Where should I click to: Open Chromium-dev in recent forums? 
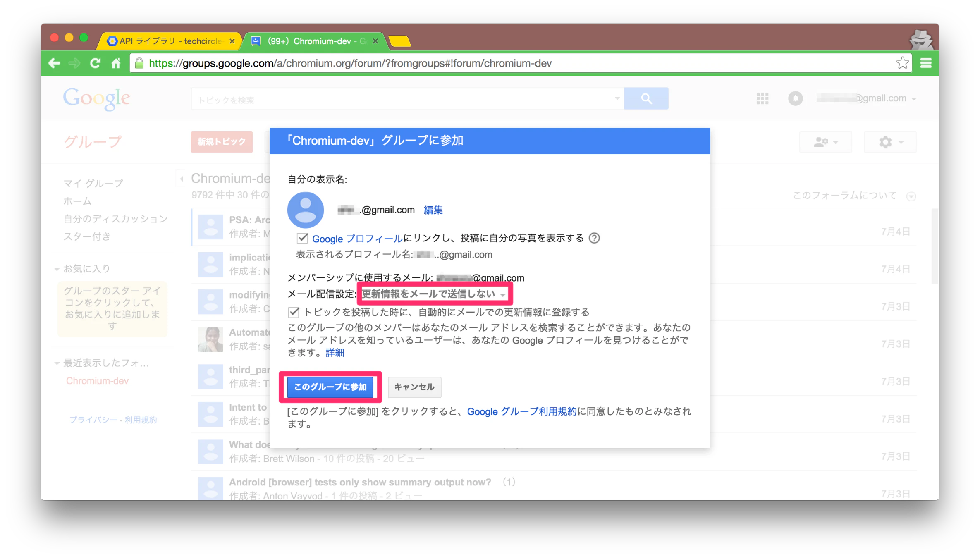click(x=97, y=381)
